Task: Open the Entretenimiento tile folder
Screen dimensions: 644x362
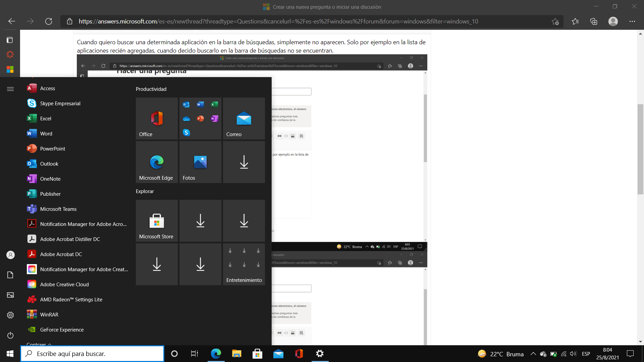Action: click(x=244, y=264)
